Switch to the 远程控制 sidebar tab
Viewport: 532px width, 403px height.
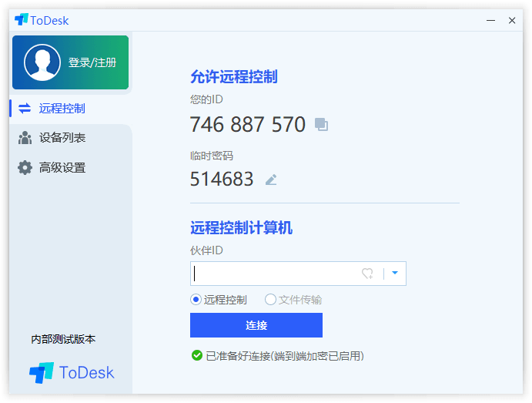[x=62, y=109]
